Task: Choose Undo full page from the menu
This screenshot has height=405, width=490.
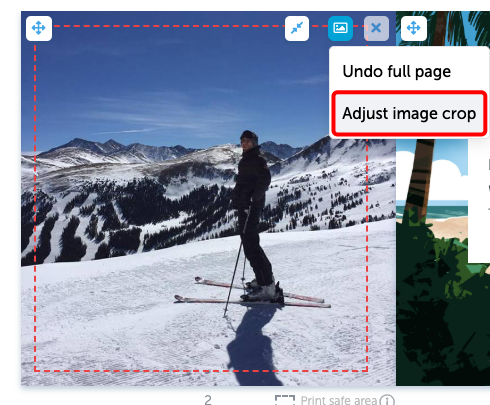Action: coord(397,72)
